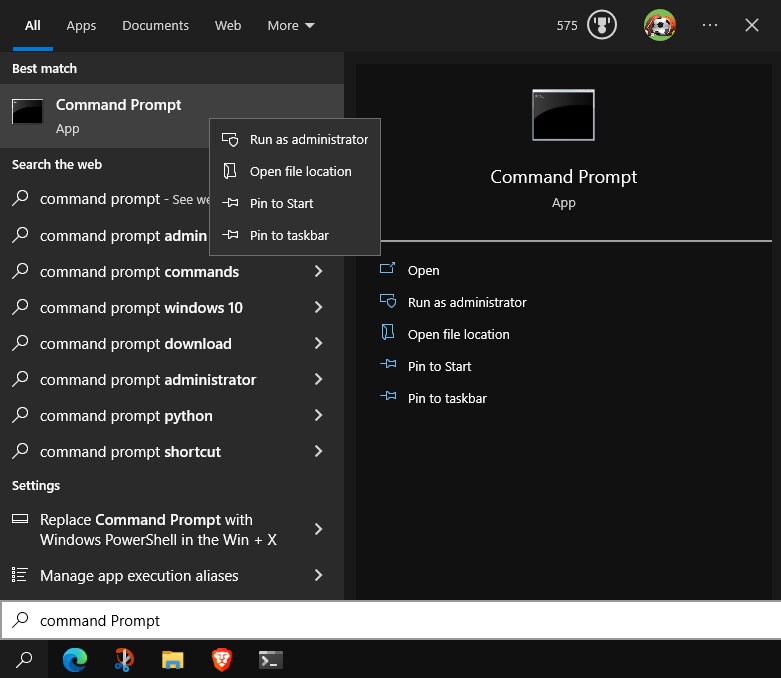Expand arrow for 'command prompt commands'

coord(318,271)
